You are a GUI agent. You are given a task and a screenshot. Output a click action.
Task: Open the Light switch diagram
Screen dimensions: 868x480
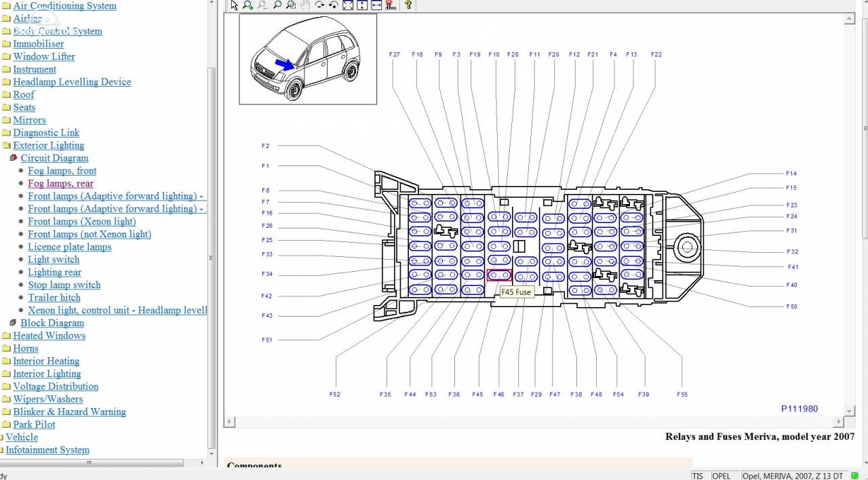click(x=54, y=260)
